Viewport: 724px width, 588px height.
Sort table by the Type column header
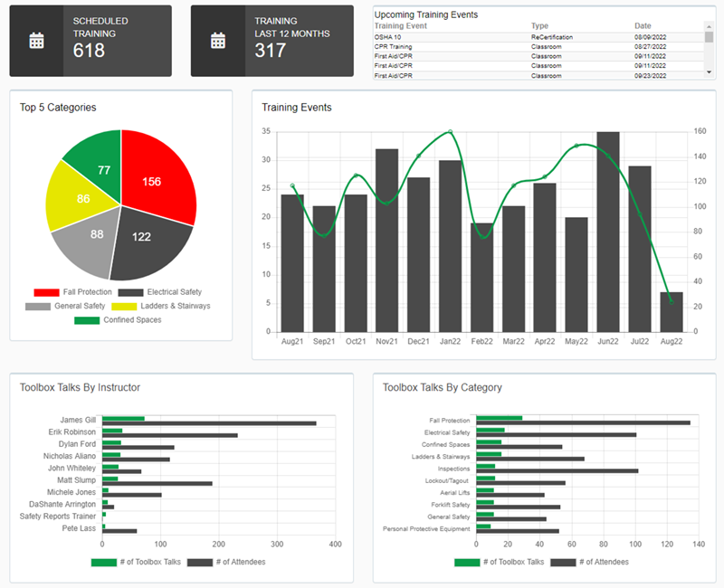(x=539, y=26)
